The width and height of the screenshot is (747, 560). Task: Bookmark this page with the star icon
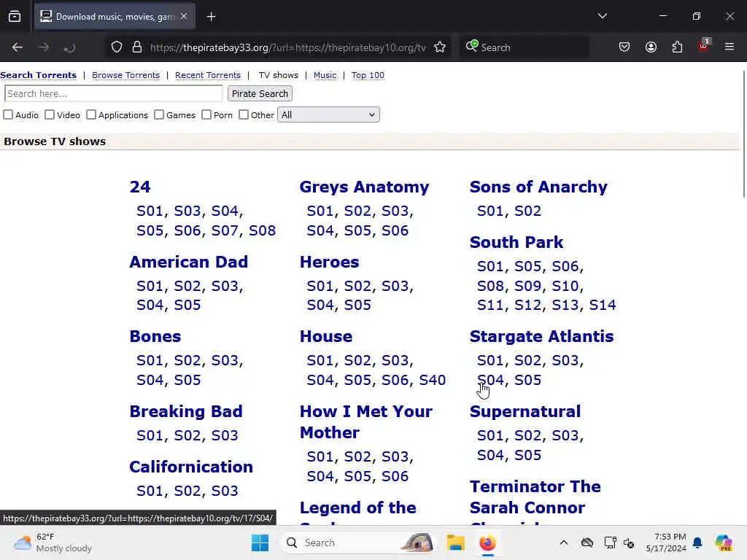440,47
